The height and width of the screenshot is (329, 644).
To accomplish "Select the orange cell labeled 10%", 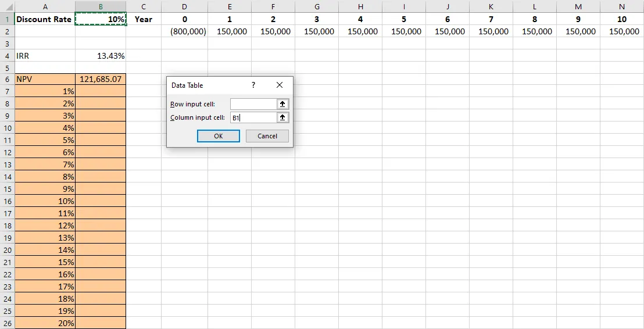I will coord(45,201).
